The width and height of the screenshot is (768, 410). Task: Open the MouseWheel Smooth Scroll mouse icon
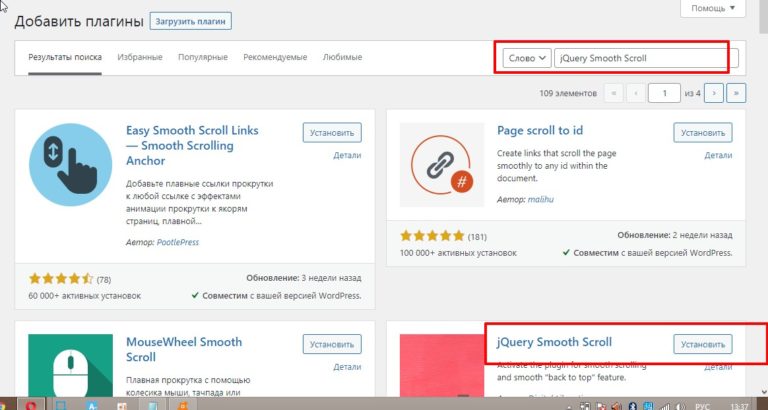pos(71,365)
